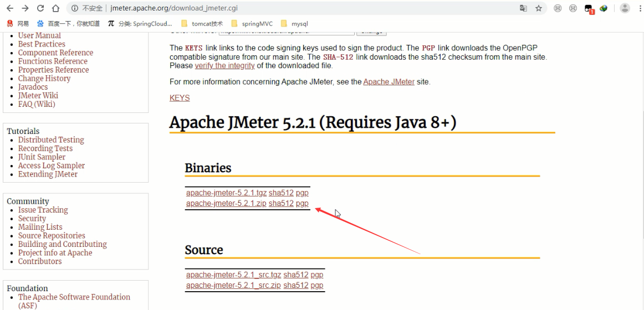Open pgp signature for binary zip
The height and width of the screenshot is (310, 644).
point(302,203)
